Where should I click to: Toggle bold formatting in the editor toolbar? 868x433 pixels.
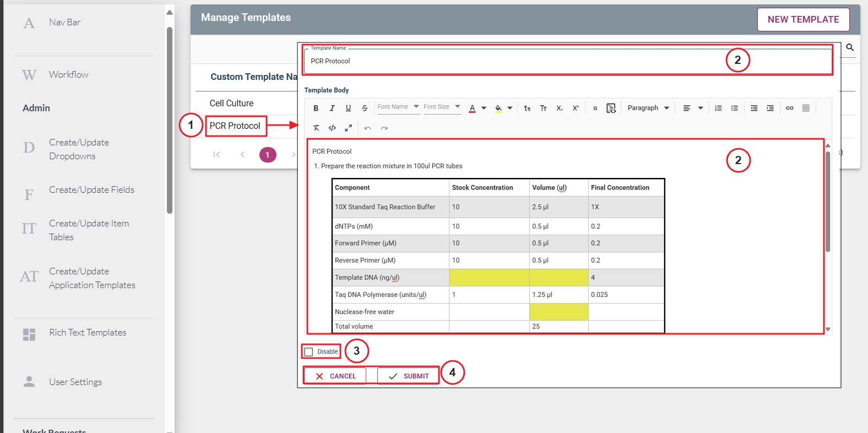tap(316, 109)
